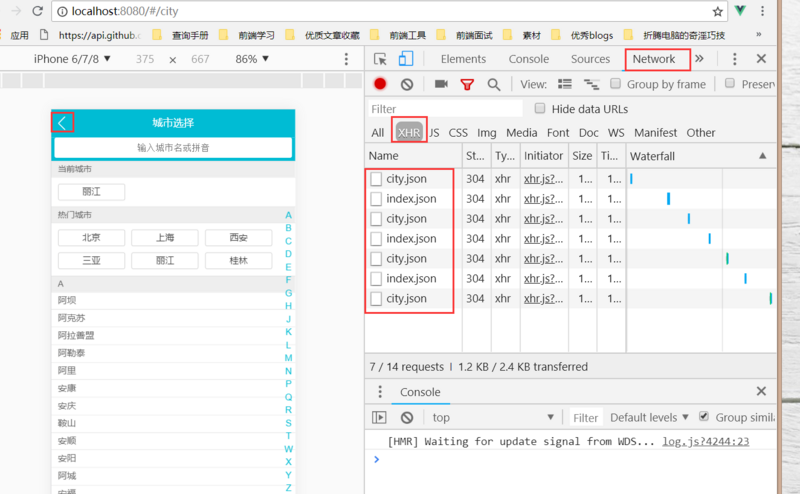The width and height of the screenshot is (800, 494).
Task: Open DevTools customize three-dot menu
Action: 735,59
